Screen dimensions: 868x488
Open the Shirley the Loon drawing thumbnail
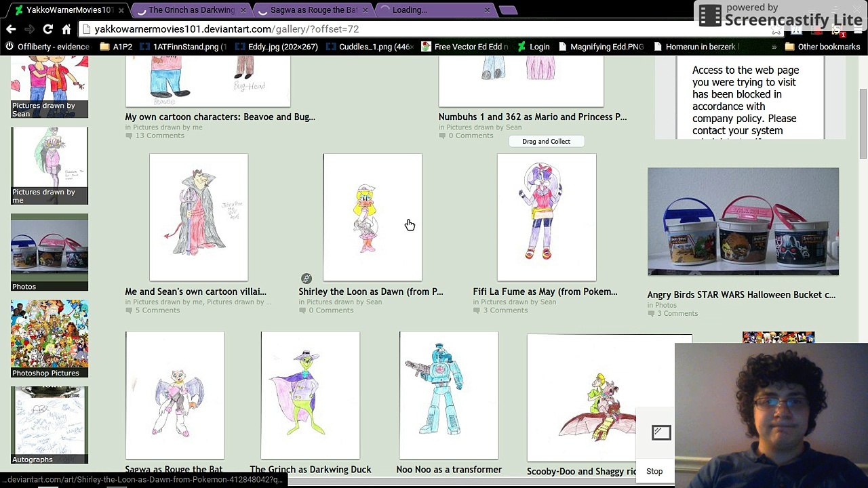click(x=372, y=217)
